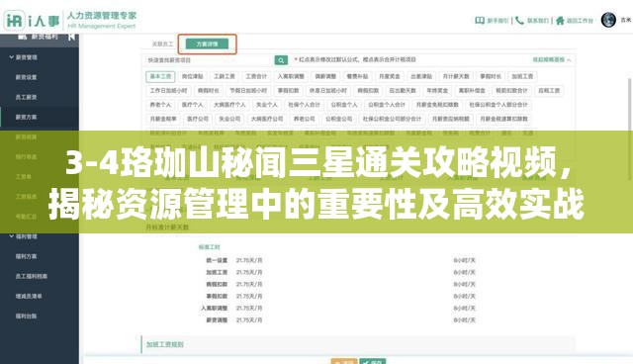
Task: Select the 大病医疗公司 tag
Action: (267, 119)
